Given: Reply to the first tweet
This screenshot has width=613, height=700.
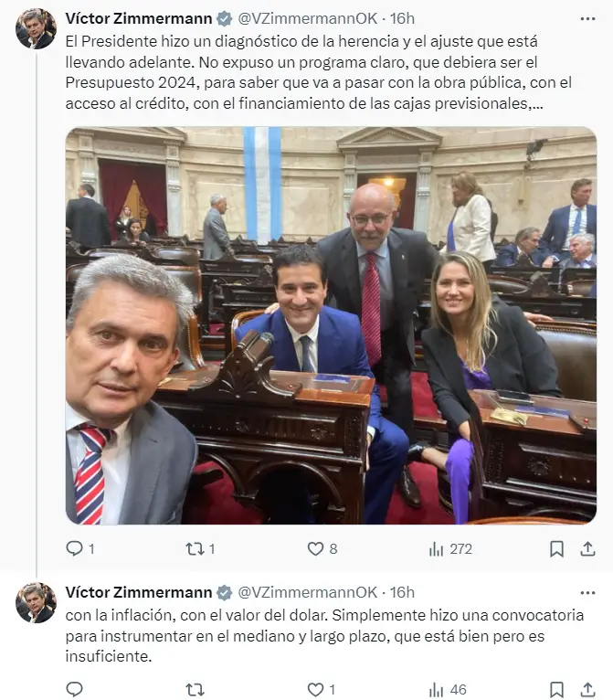Looking at the screenshot, I should point(80,548).
